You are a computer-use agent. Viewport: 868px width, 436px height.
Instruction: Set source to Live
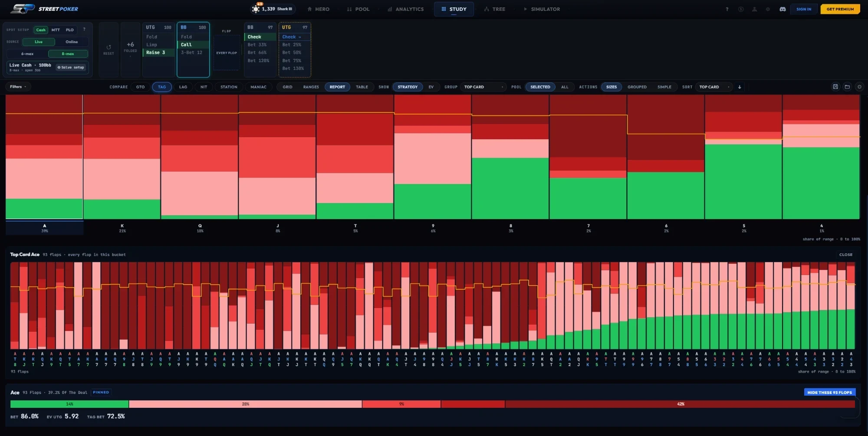point(39,42)
